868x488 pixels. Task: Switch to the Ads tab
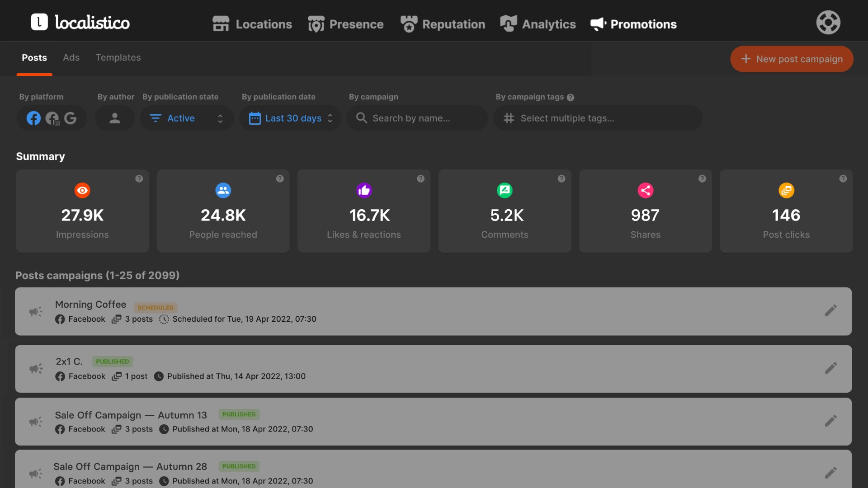[71, 57]
